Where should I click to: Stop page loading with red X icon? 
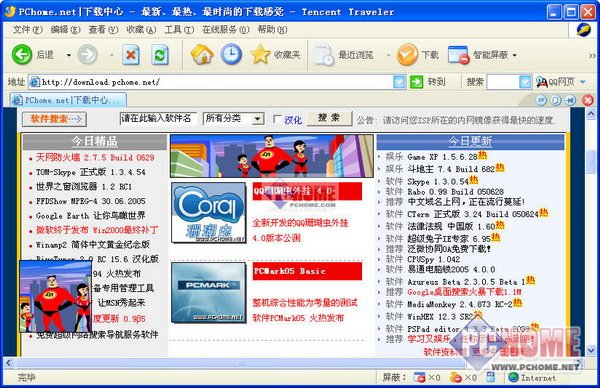(x=130, y=55)
